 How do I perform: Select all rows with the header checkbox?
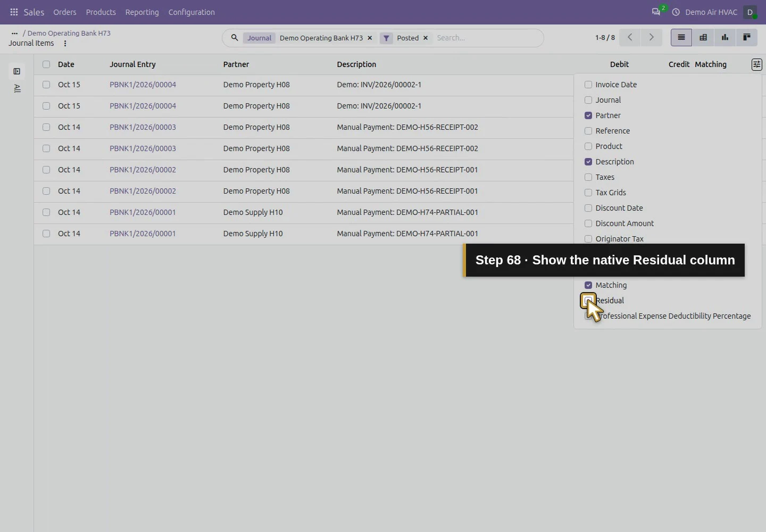[x=46, y=64]
